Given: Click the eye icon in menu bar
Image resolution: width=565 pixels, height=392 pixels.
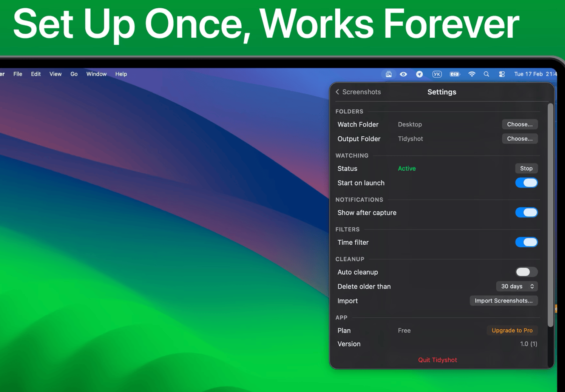Looking at the screenshot, I should pyautogui.click(x=403, y=74).
